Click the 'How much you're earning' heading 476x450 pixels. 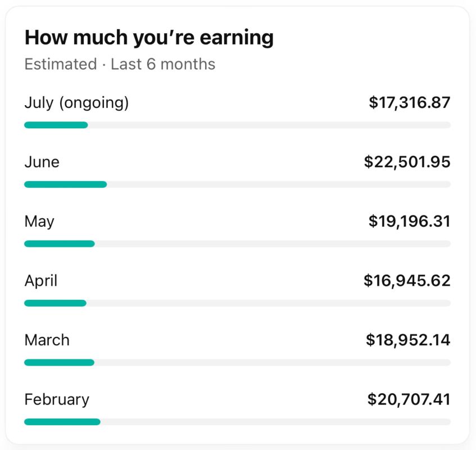(x=149, y=37)
